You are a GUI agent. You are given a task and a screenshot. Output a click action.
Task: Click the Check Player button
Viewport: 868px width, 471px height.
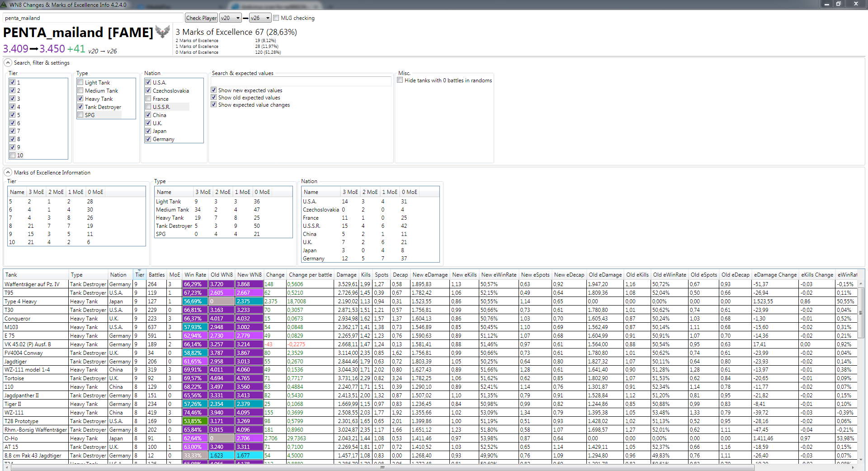click(x=201, y=18)
